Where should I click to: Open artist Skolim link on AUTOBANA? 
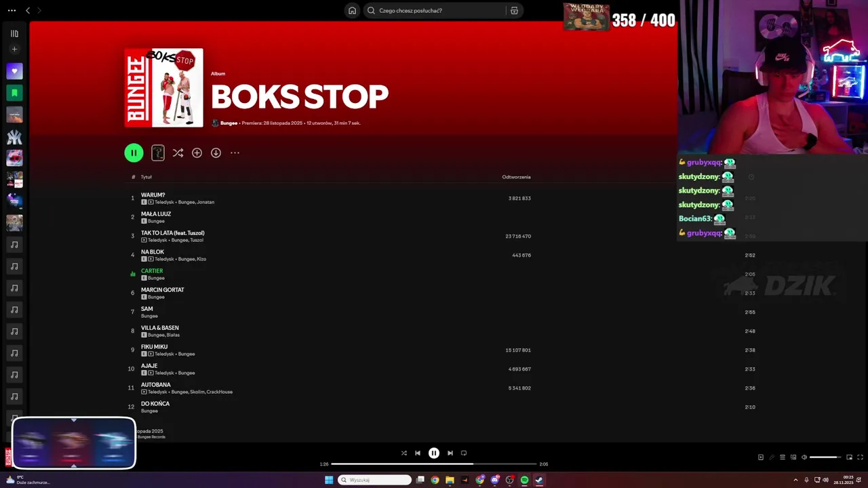point(197,392)
